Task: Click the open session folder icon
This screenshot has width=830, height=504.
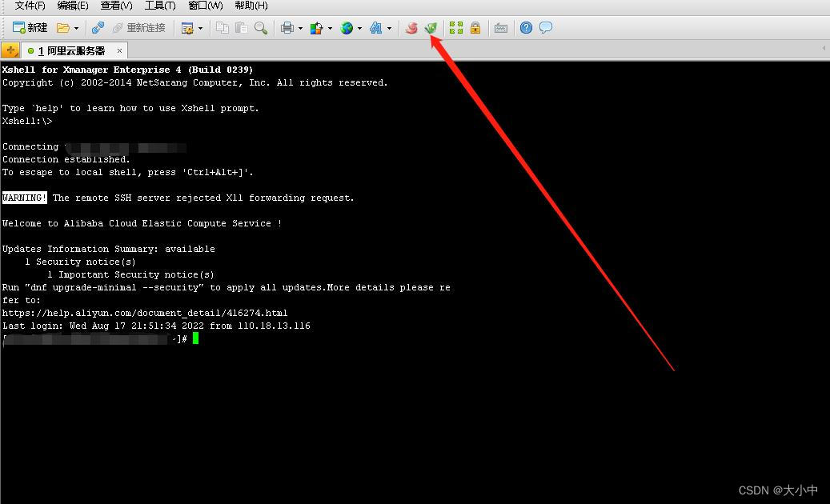Action: pyautogui.click(x=63, y=27)
